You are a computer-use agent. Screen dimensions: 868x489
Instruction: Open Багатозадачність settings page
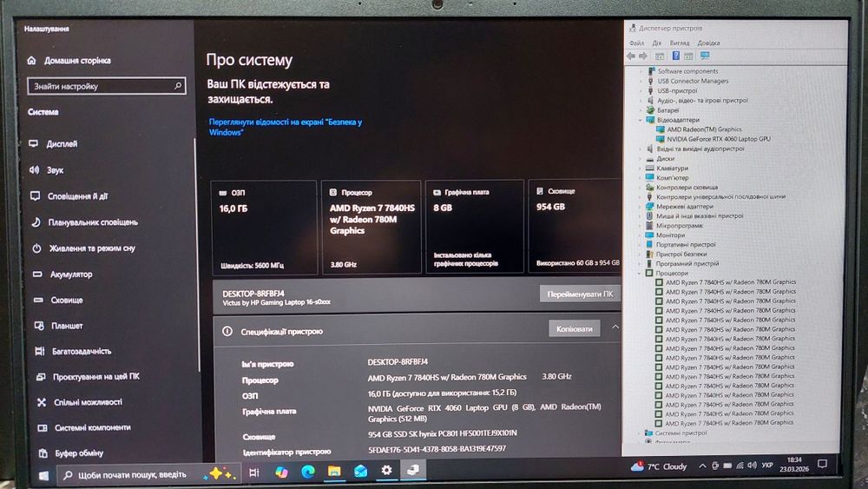pos(73,351)
